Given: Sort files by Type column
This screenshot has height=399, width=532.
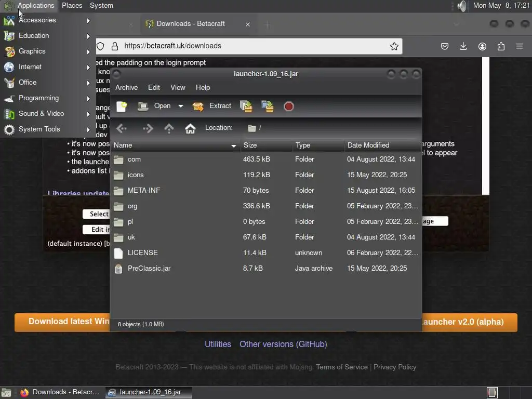Looking at the screenshot, I should pos(318,145).
